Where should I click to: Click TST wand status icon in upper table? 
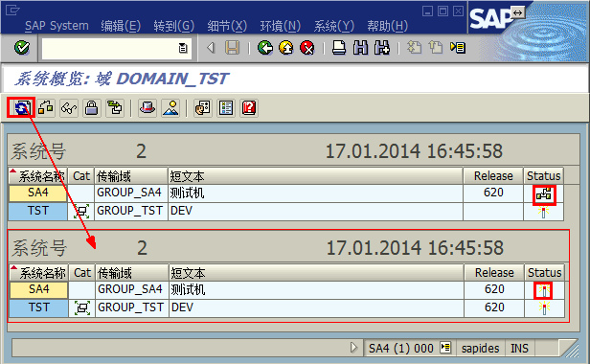click(x=543, y=212)
